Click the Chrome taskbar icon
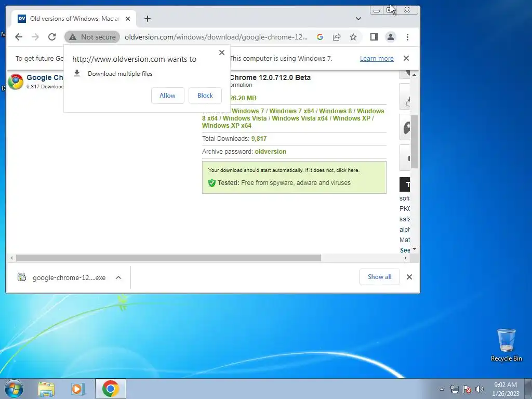The height and width of the screenshot is (399, 532). pos(110,389)
